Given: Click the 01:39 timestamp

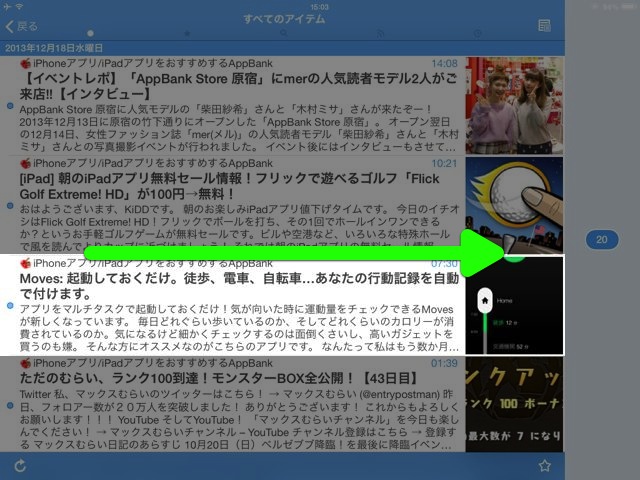Looking at the screenshot, I should 444,363.
